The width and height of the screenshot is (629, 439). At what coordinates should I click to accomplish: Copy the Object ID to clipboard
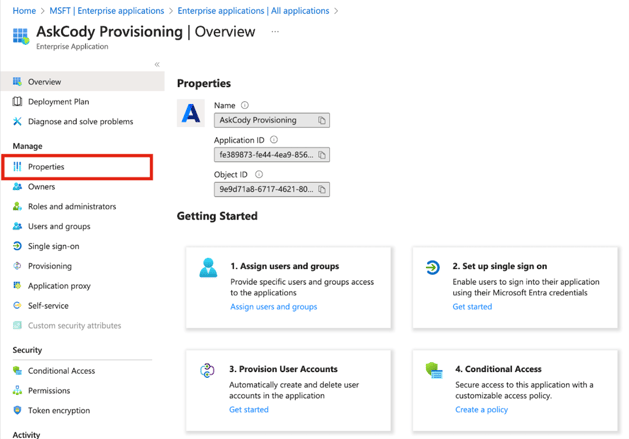322,189
